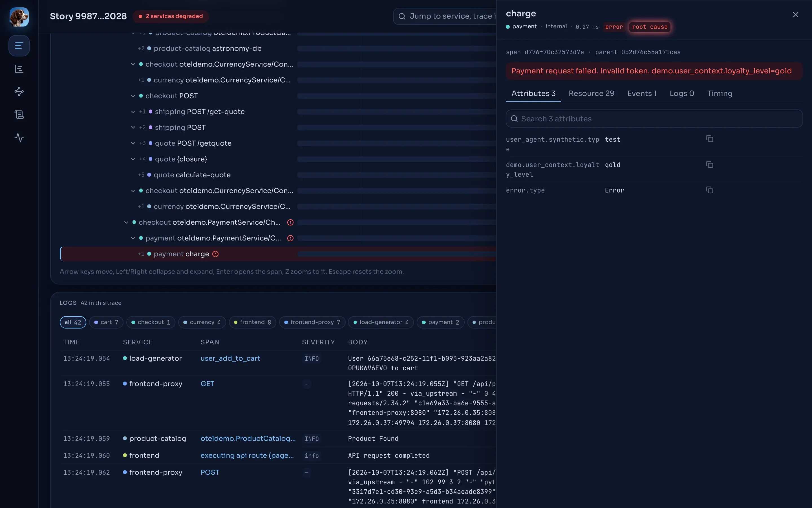Open the Logs 0 tab
Viewport: 812px width, 508px height.
click(682, 93)
